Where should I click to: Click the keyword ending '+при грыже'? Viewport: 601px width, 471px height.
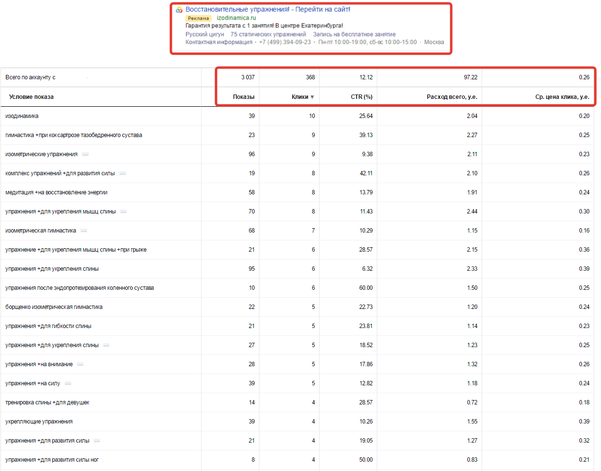point(76,250)
